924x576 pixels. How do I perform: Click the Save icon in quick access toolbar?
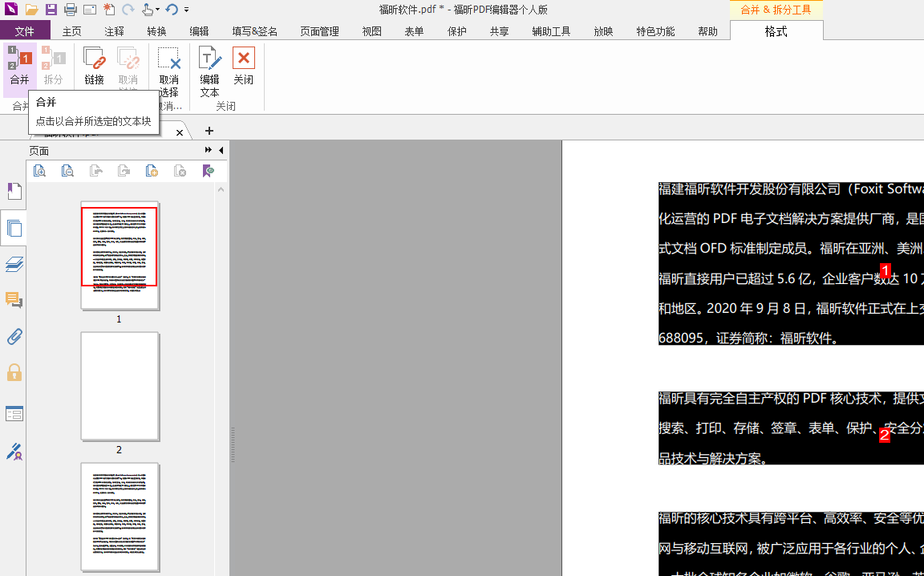click(51, 10)
